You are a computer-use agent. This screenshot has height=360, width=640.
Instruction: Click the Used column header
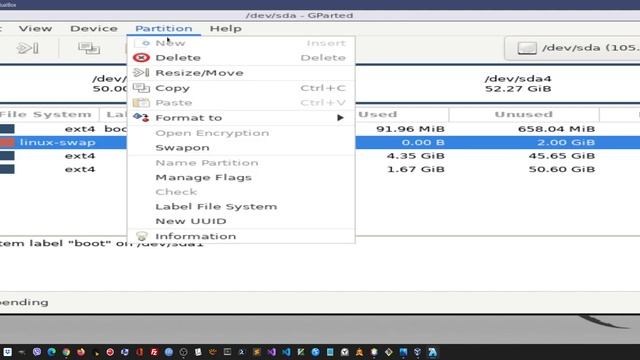378,114
